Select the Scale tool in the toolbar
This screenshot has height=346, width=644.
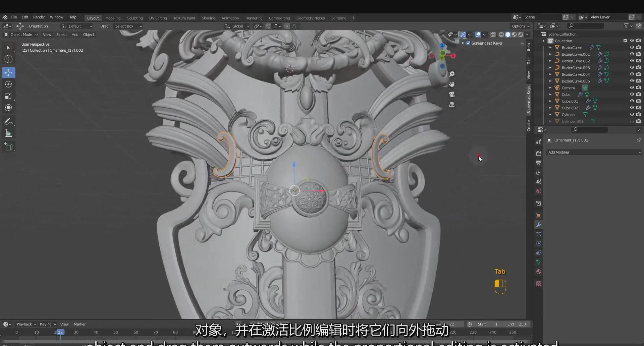[x=8, y=96]
